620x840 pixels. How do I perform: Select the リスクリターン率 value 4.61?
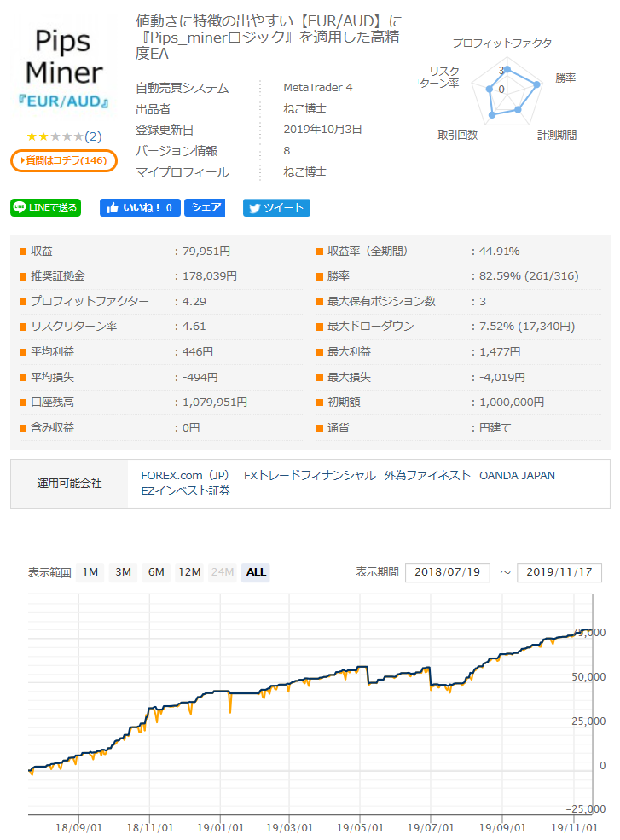pyautogui.click(x=194, y=327)
